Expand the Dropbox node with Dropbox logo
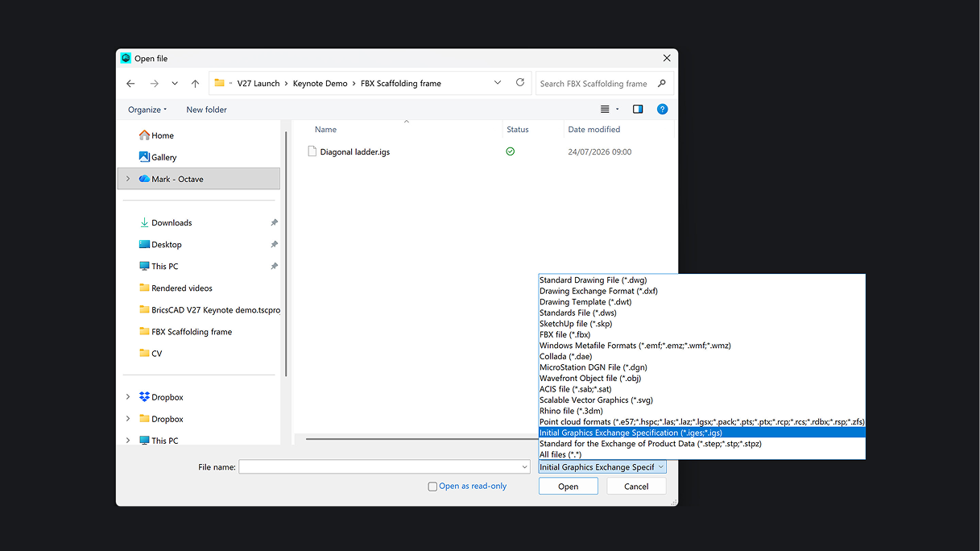The width and height of the screenshot is (980, 551). (128, 397)
